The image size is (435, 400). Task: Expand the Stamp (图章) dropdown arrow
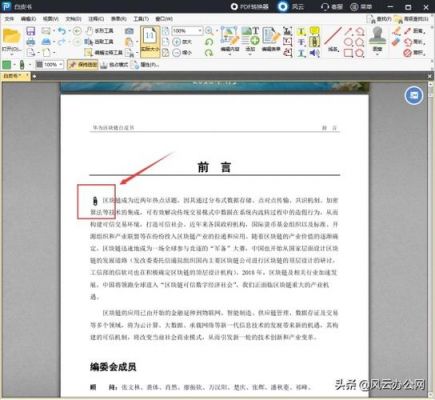[377, 54]
